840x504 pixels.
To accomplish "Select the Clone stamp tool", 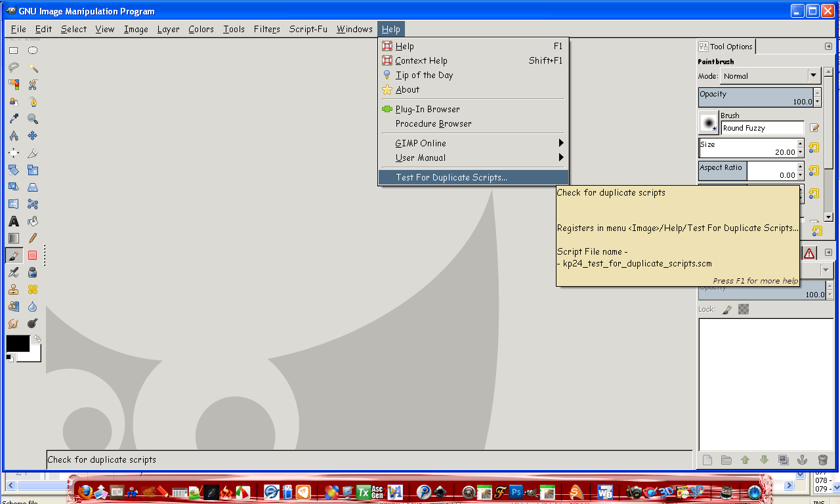I will [13, 289].
